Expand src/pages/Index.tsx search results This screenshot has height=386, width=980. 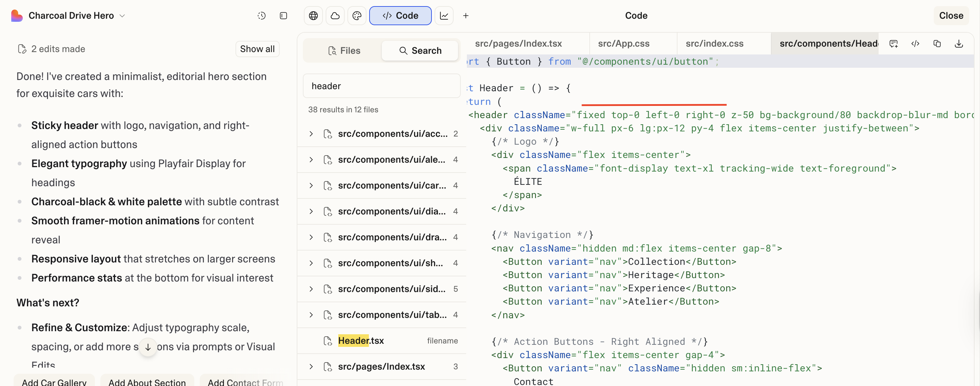pyautogui.click(x=311, y=367)
